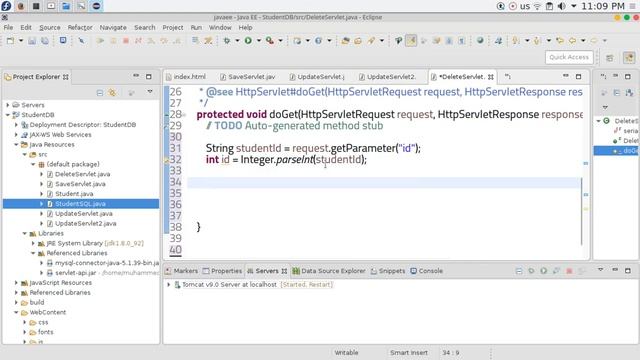Click Collapse All icon in Project Explorer
640x360 pixels.
tap(100, 93)
